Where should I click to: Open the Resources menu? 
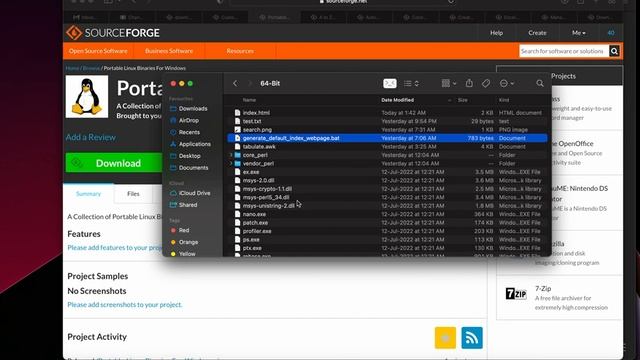point(240,51)
